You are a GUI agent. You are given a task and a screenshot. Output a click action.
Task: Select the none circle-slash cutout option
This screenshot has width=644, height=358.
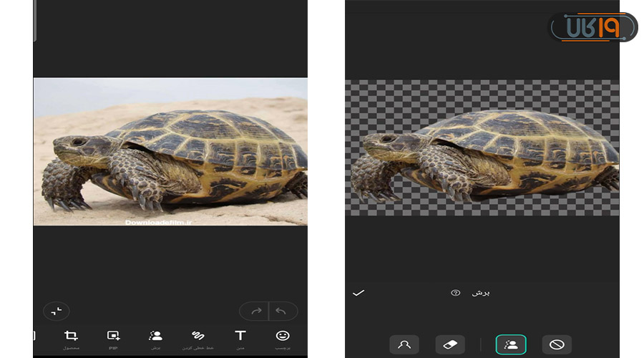point(557,344)
